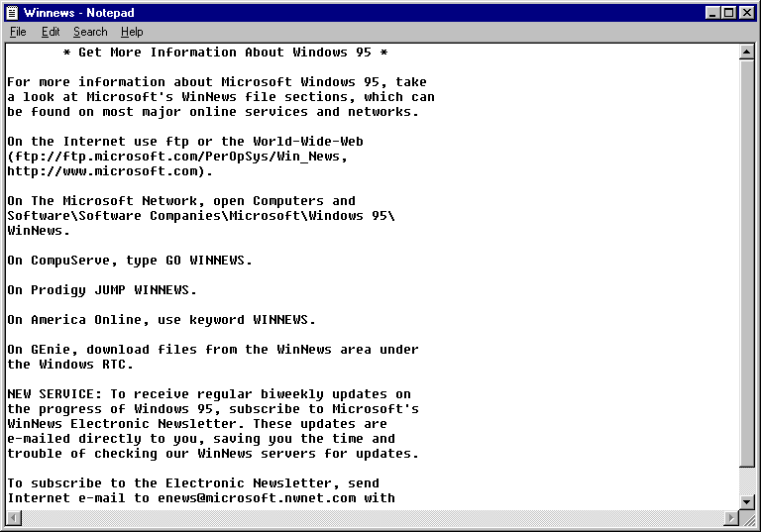Click the line 'On CompuServe, type GO WINNEWS.'
761x532 pixels.
[x=130, y=261]
